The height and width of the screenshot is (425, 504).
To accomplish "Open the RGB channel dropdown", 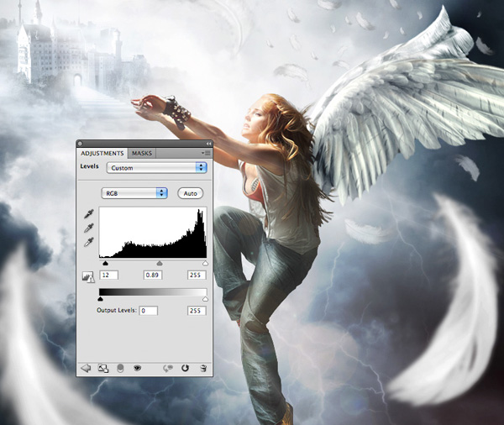I will point(134,193).
